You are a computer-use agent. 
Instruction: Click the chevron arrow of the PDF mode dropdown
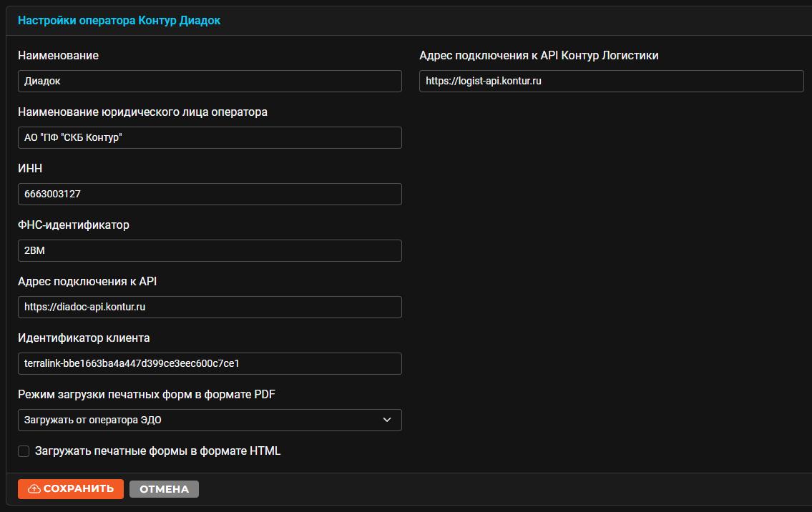[387, 420]
